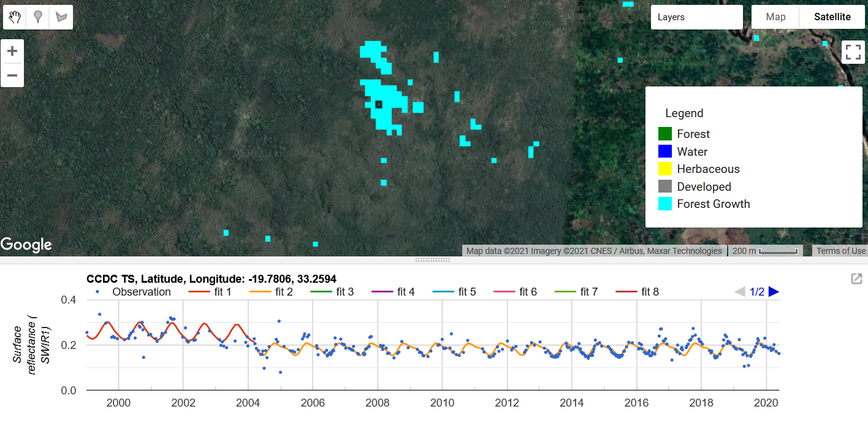Screen dimensions: 868x425
Task: Switch to Map view
Action: 775,17
